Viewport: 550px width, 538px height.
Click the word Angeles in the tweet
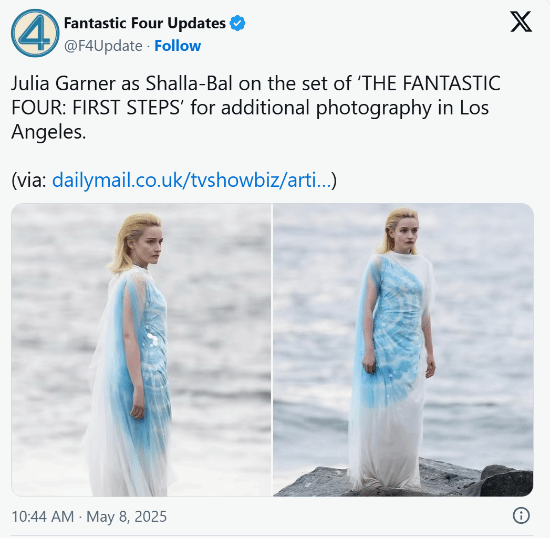point(48,133)
